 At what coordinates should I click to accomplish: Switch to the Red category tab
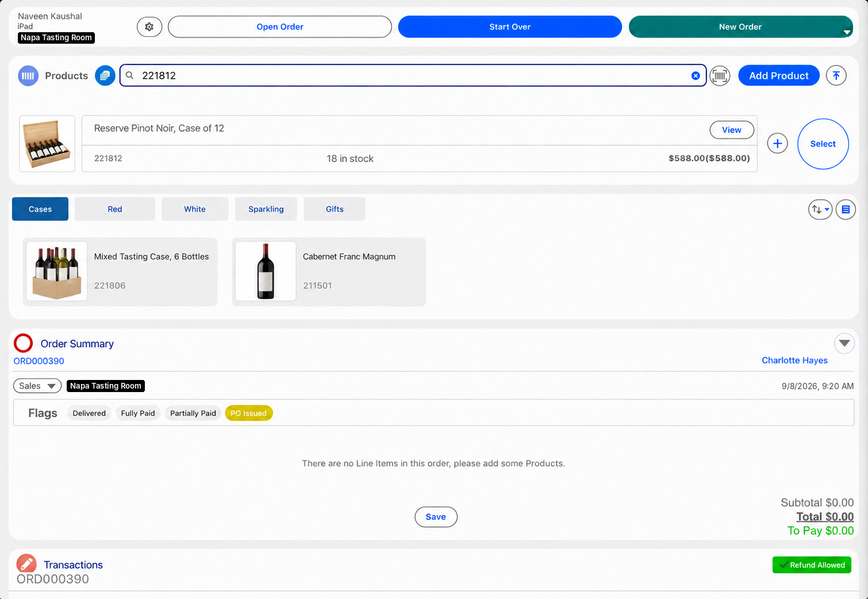click(x=115, y=209)
